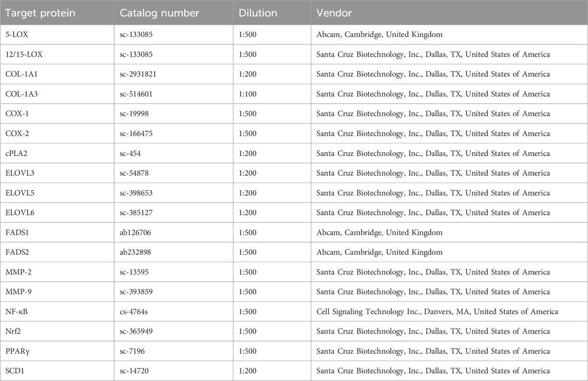The width and height of the screenshot is (588, 381).
Task: Click the MMP-2 protein name
Action: [18, 272]
